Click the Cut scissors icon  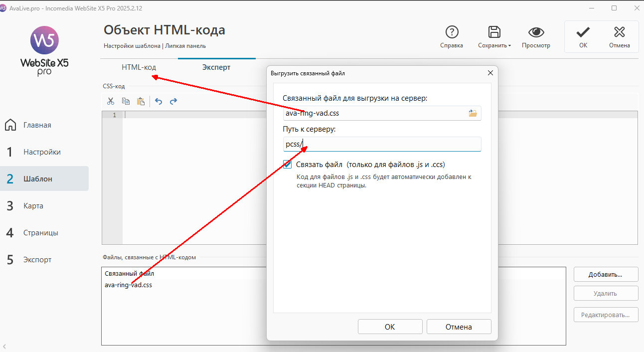(x=111, y=101)
